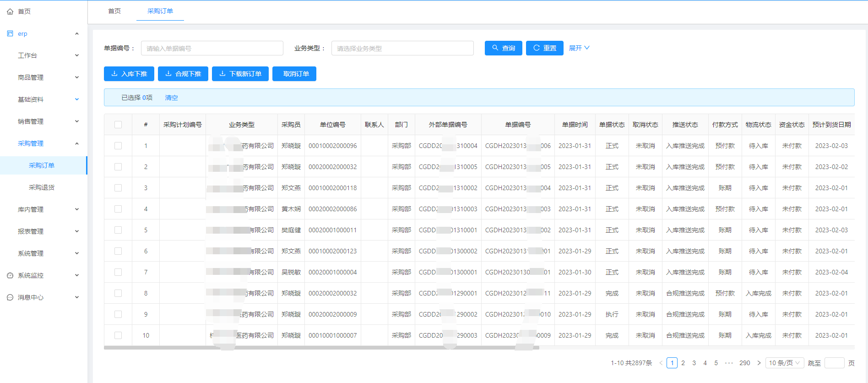Check the checkbox for row 10
868x383 pixels.
pyautogui.click(x=118, y=335)
